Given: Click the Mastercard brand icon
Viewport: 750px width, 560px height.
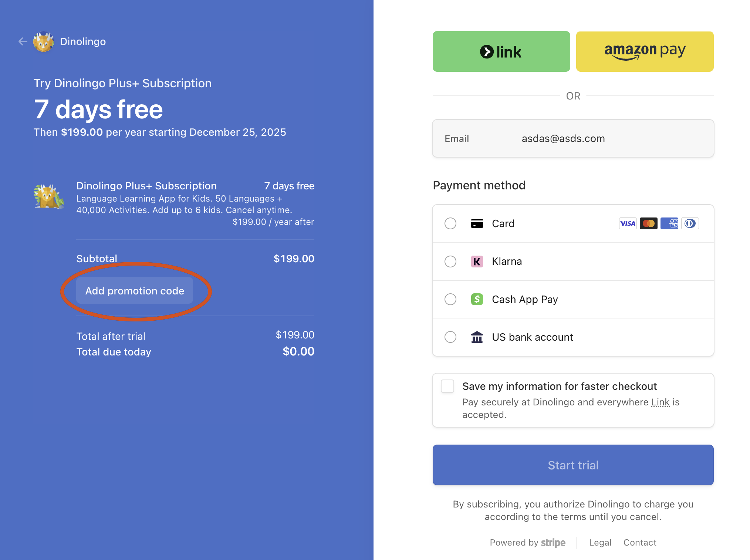Looking at the screenshot, I should [648, 223].
